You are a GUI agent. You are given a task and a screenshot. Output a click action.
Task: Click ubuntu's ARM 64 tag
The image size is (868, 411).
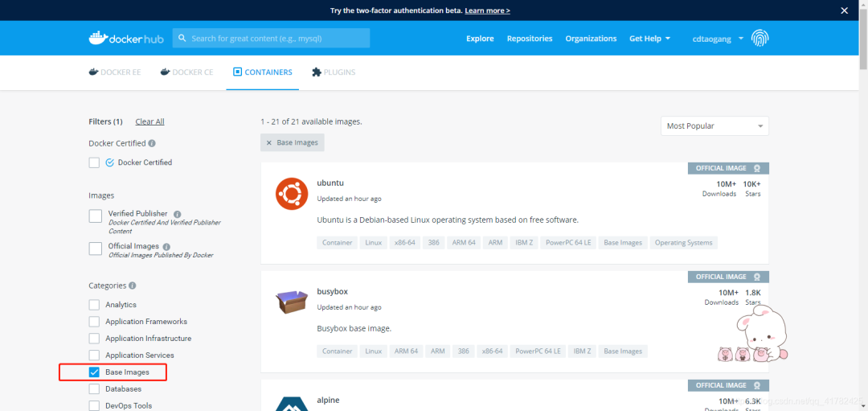point(464,243)
